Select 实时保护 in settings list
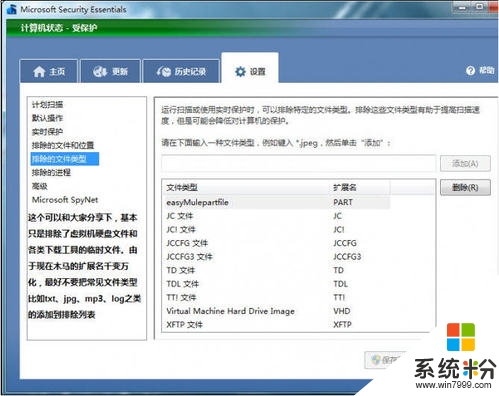This screenshot has width=499, height=396. (47, 132)
